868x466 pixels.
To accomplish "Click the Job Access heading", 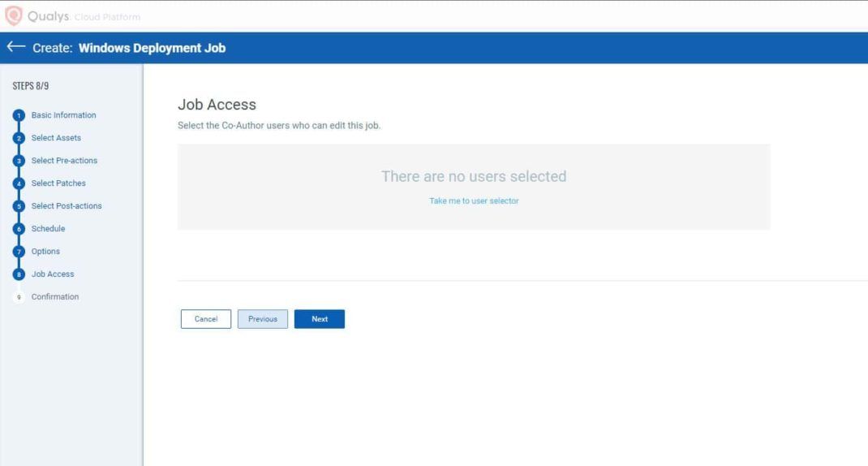I will click(217, 105).
